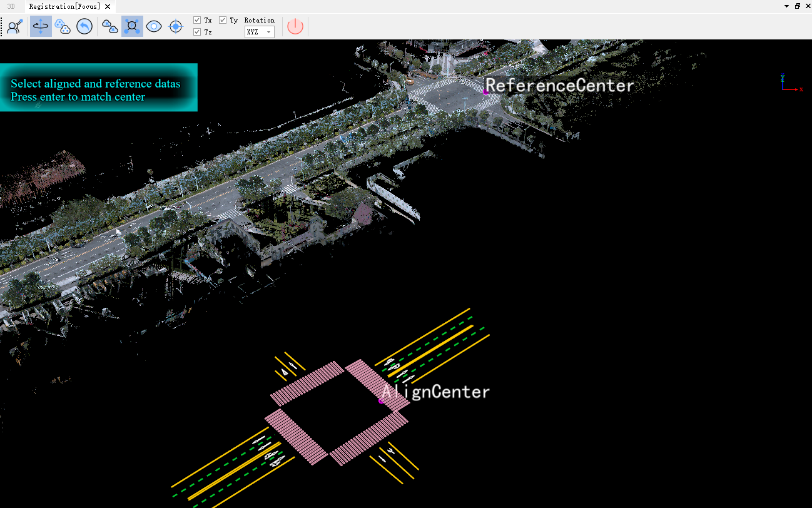812x508 pixels.
Task: Toggle the match center nodes tool
Action: (x=132, y=26)
